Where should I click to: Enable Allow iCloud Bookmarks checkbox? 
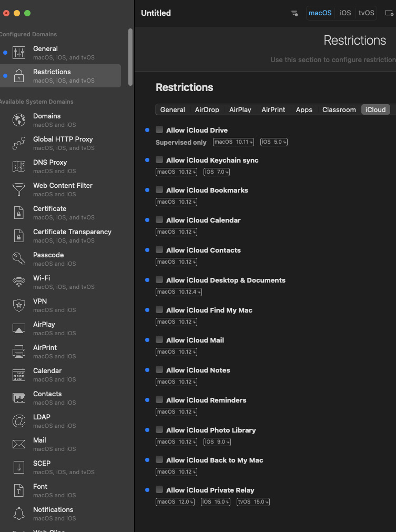click(159, 189)
